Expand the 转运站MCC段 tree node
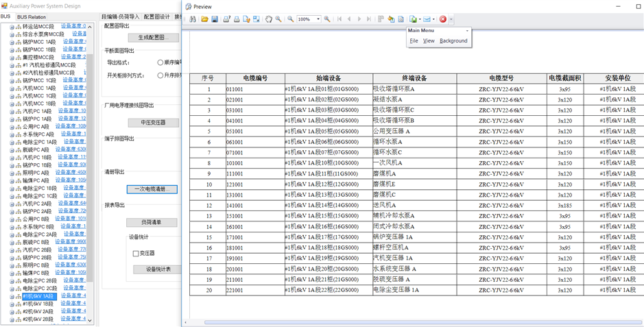The height and width of the screenshot is (327, 644). tap(12, 26)
